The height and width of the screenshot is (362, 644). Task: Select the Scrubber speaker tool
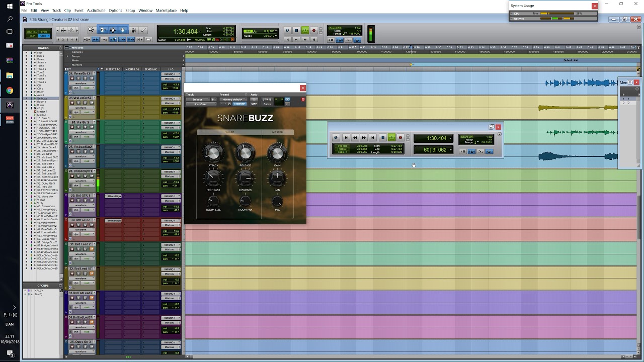[x=134, y=30]
